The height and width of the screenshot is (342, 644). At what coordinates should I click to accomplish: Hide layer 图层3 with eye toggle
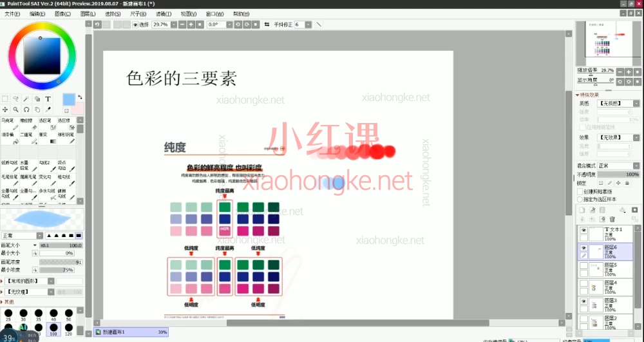(x=583, y=301)
